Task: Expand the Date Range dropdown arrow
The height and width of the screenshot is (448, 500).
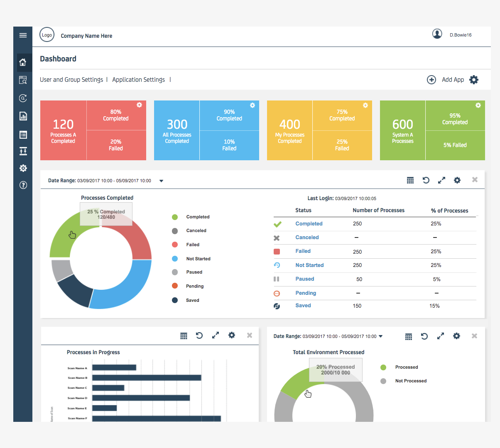Action: click(161, 181)
